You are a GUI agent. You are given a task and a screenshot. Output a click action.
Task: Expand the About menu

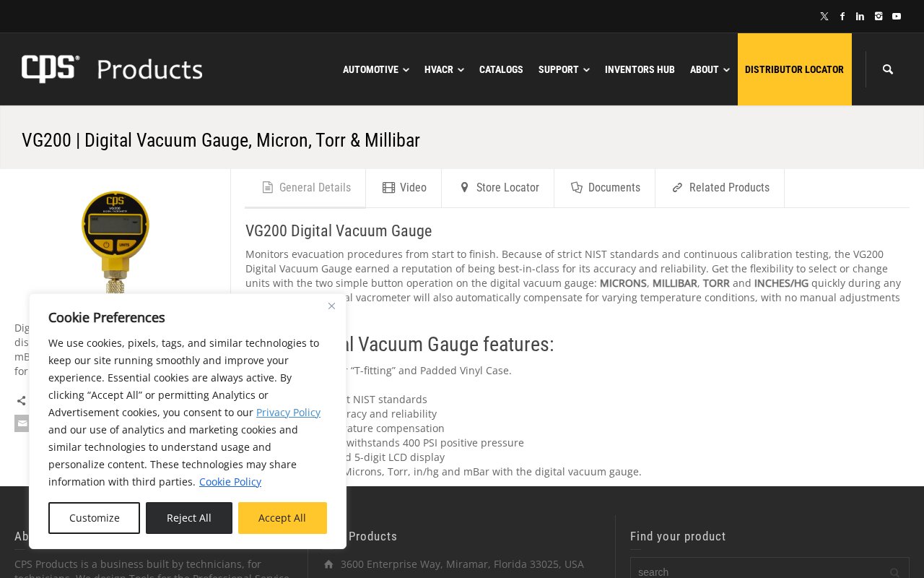click(709, 69)
